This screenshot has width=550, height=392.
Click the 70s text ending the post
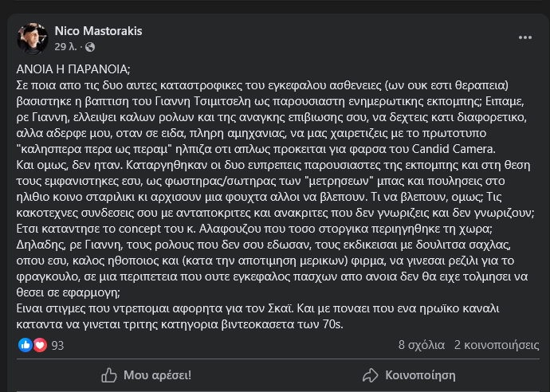pyautogui.click(x=331, y=324)
